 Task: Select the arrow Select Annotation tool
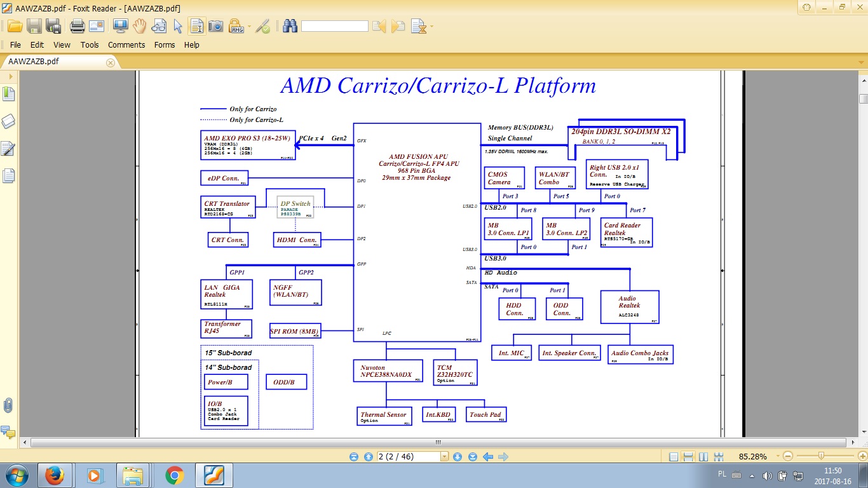point(178,26)
